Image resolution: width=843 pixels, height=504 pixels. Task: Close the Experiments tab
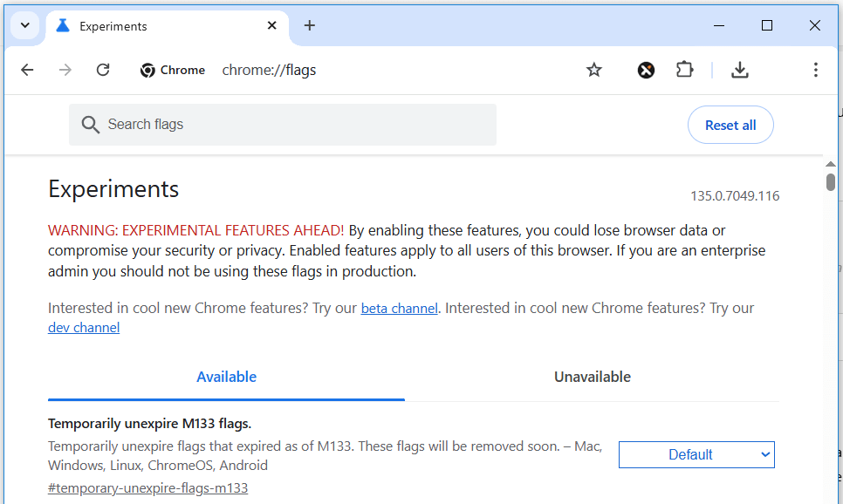pyautogui.click(x=272, y=25)
